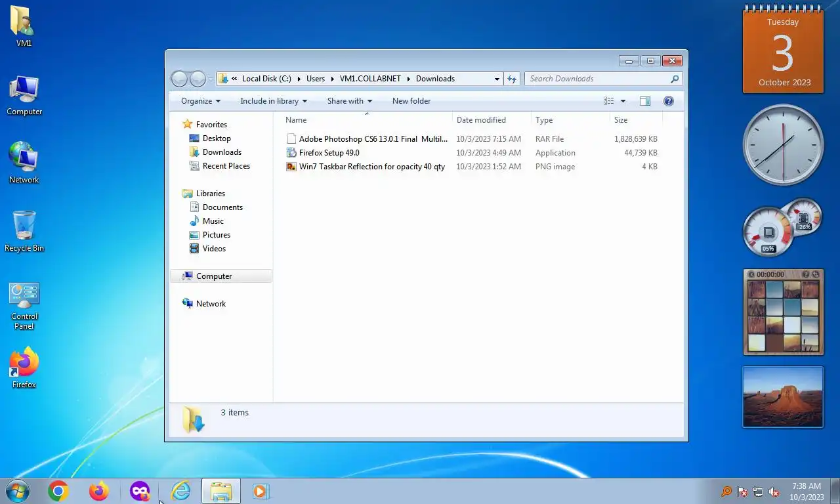Open Action Center flag tray icon

[742, 492]
